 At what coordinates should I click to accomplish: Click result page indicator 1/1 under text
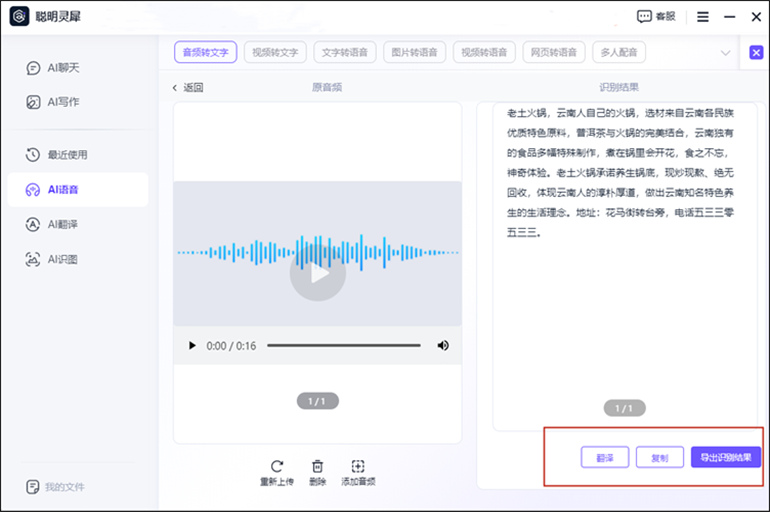pos(624,408)
